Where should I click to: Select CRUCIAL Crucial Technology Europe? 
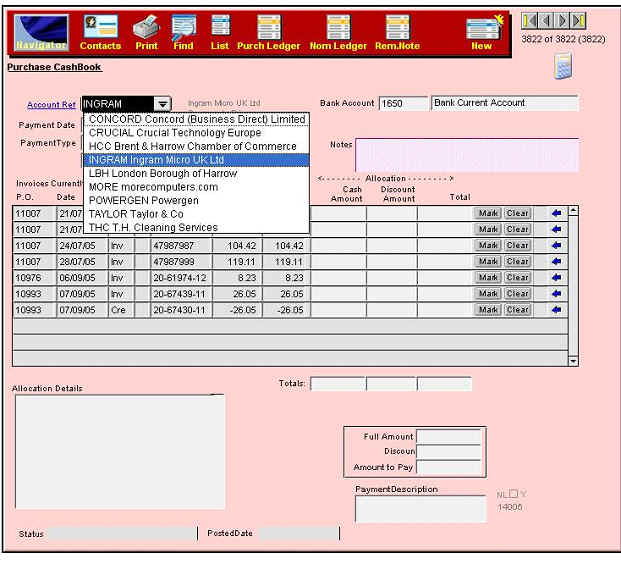point(197,133)
